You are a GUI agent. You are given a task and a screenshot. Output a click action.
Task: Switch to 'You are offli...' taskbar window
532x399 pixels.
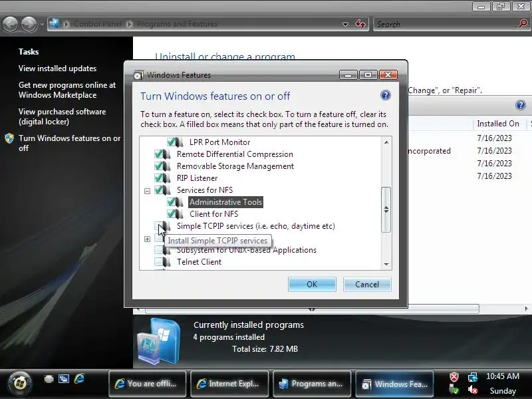point(147,384)
